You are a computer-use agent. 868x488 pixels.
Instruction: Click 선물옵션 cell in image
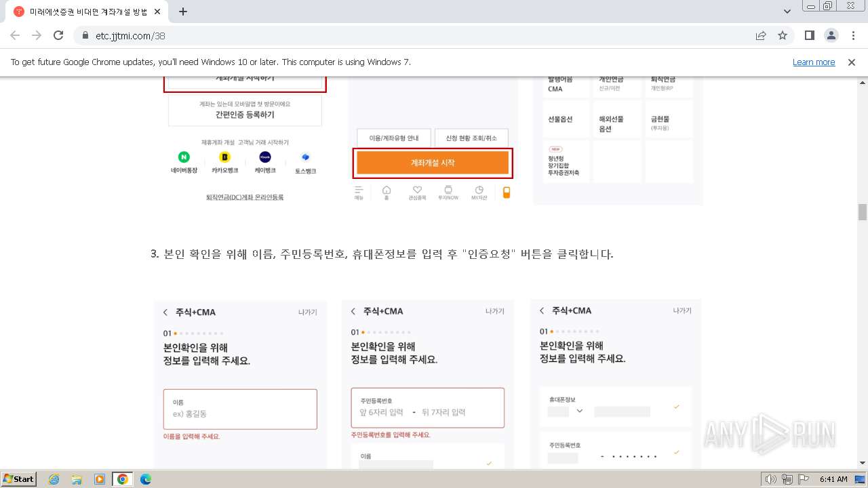566,119
